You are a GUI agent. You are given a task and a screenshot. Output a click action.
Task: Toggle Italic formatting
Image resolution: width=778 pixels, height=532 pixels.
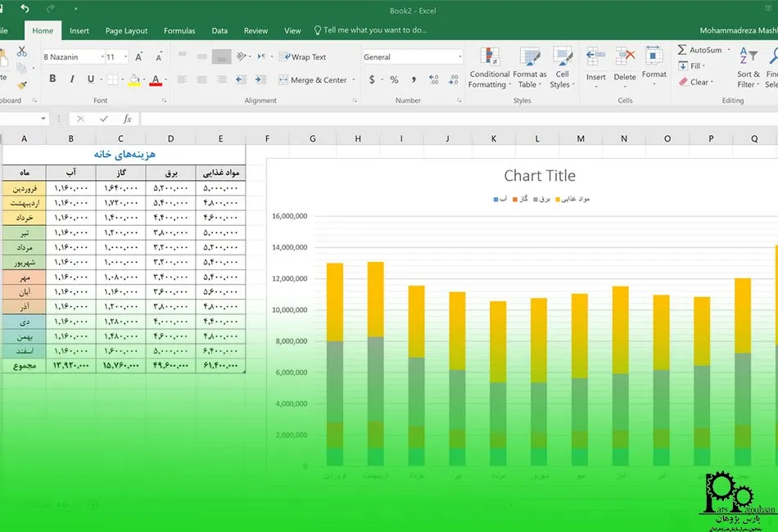(x=71, y=79)
